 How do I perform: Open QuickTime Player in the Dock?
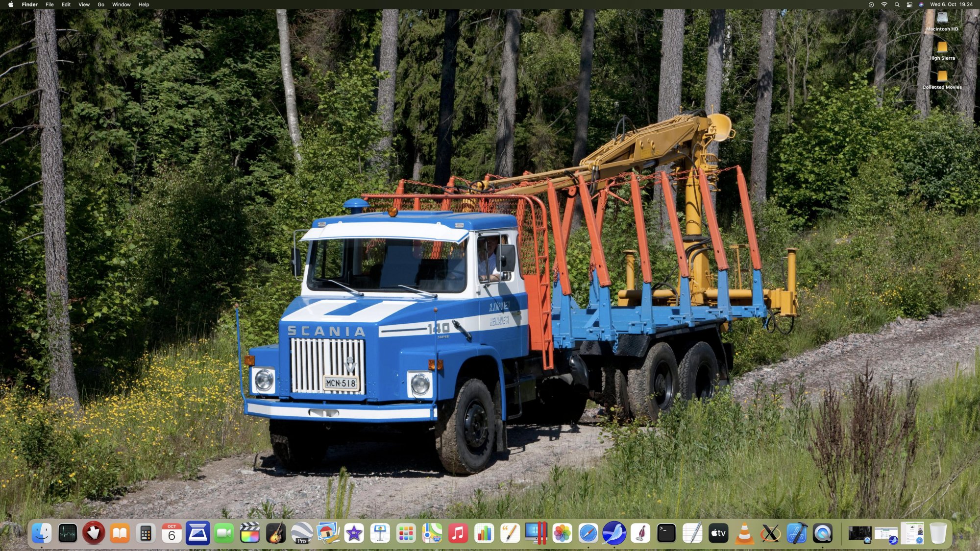(x=823, y=533)
